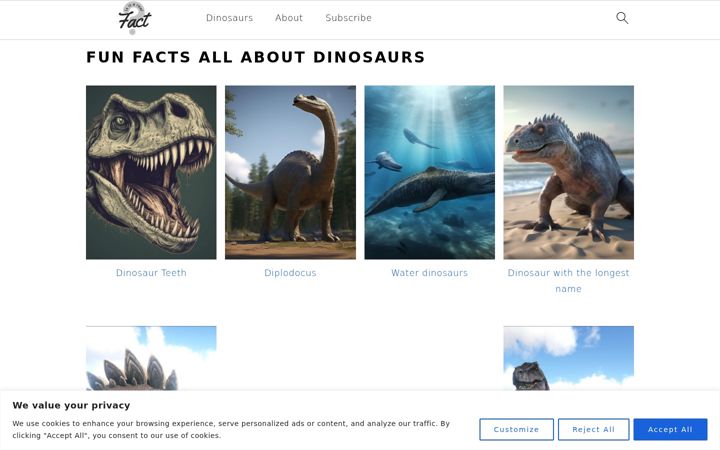
Task: Click the We value your privacy heading
Action: [x=71, y=405]
